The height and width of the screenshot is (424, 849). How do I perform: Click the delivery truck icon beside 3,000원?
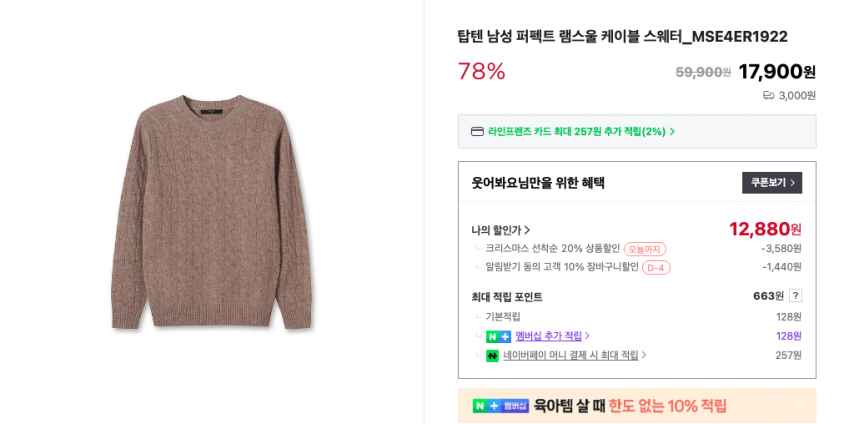(768, 96)
